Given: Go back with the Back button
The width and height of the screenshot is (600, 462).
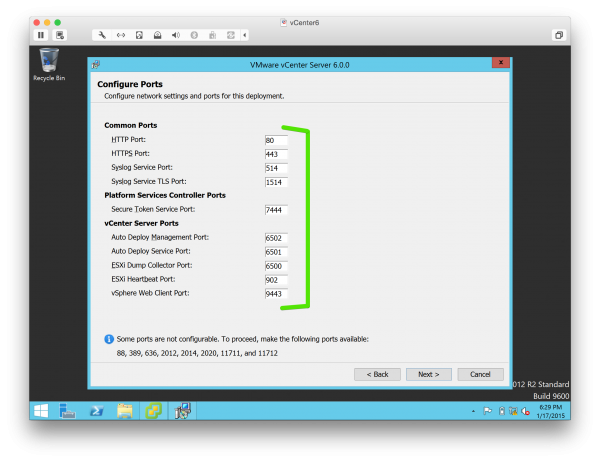Looking at the screenshot, I should [377, 374].
